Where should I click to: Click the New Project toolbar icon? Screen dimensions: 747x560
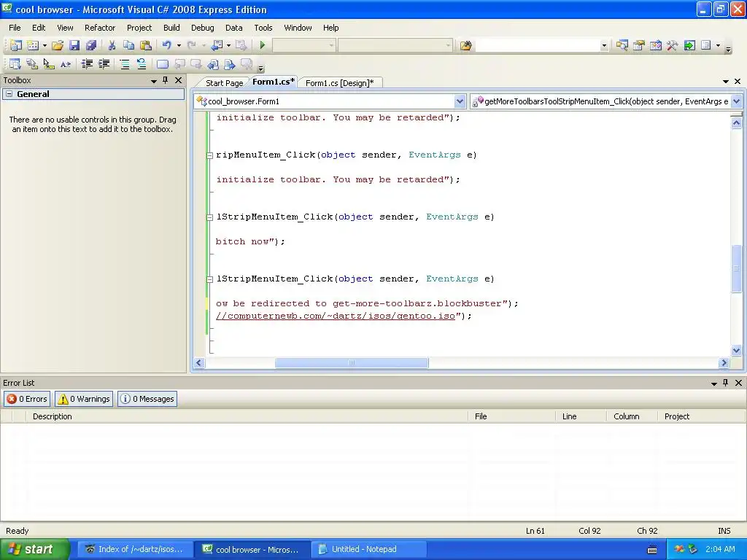click(x=15, y=45)
